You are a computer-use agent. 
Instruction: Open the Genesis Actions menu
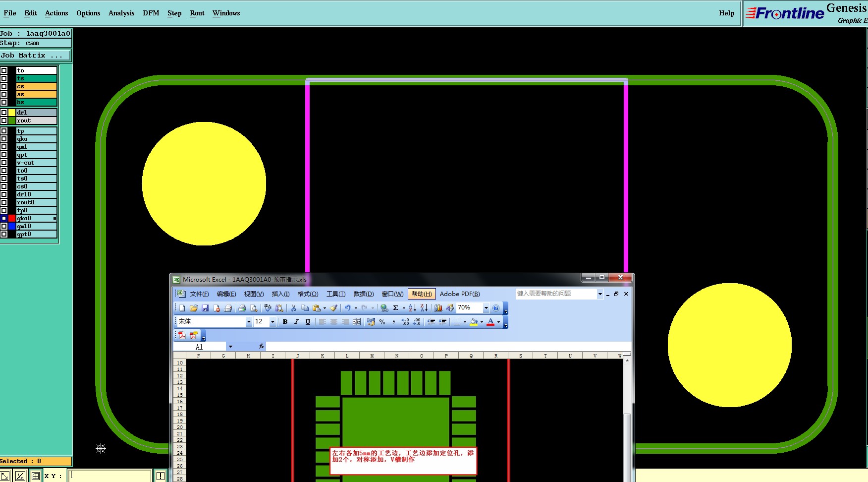click(56, 13)
